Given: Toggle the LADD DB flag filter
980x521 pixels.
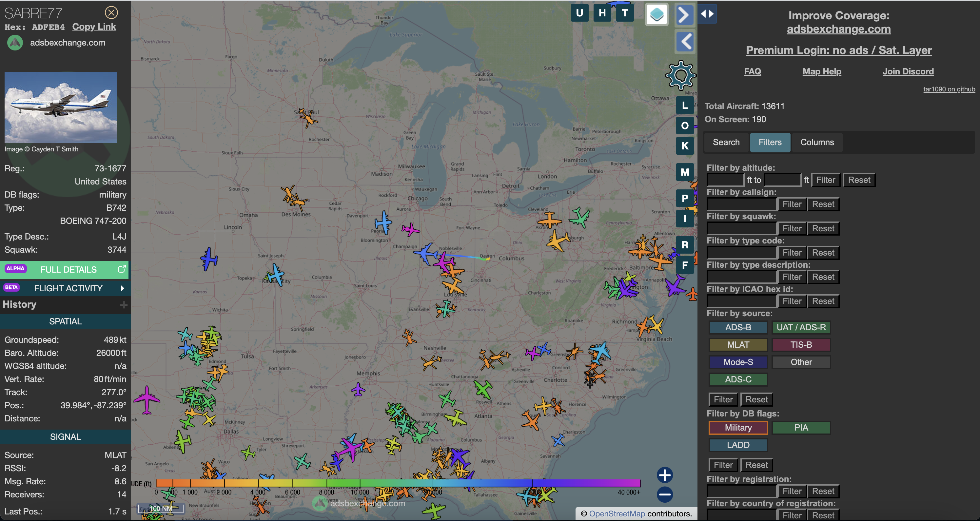Looking at the screenshot, I should (x=738, y=445).
